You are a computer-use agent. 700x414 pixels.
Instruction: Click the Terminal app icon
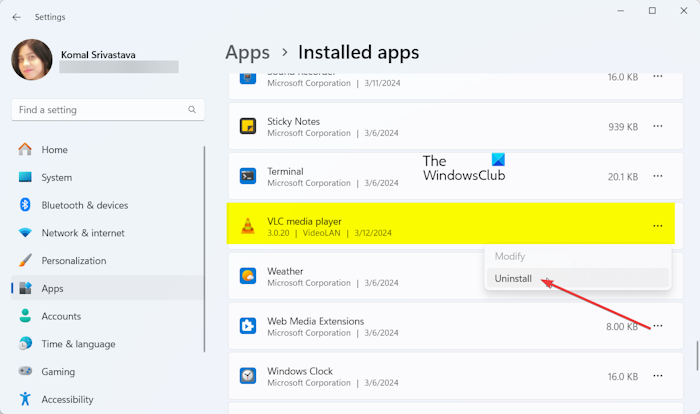pyautogui.click(x=248, y=176)
